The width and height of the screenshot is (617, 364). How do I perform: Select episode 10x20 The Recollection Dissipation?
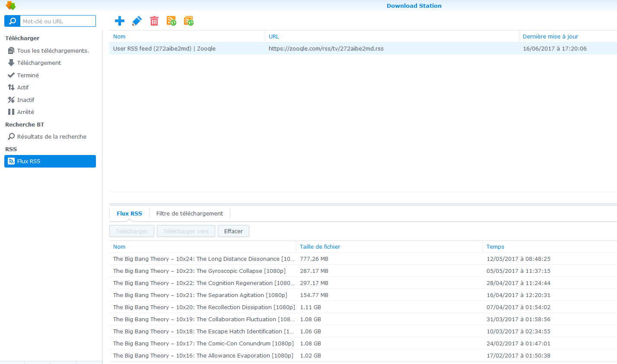(x=204, y=307)
